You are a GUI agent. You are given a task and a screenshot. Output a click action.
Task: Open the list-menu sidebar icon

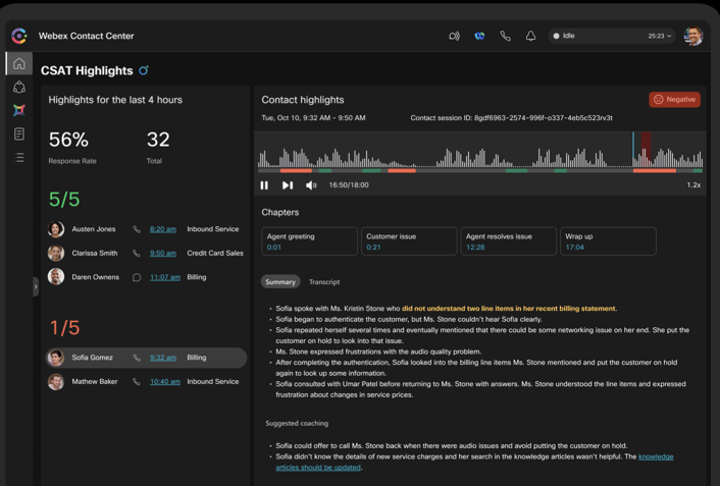(x=19, y=158)
